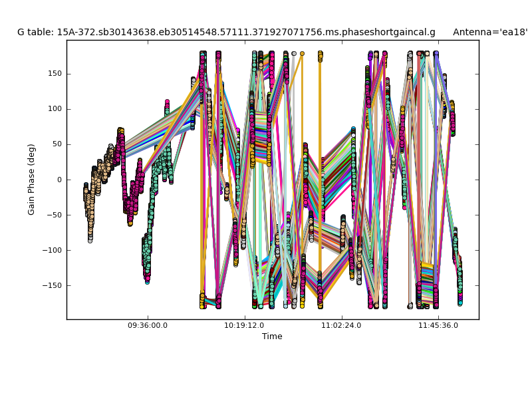Click the 50 y-axis tick label

click(56, 144)
